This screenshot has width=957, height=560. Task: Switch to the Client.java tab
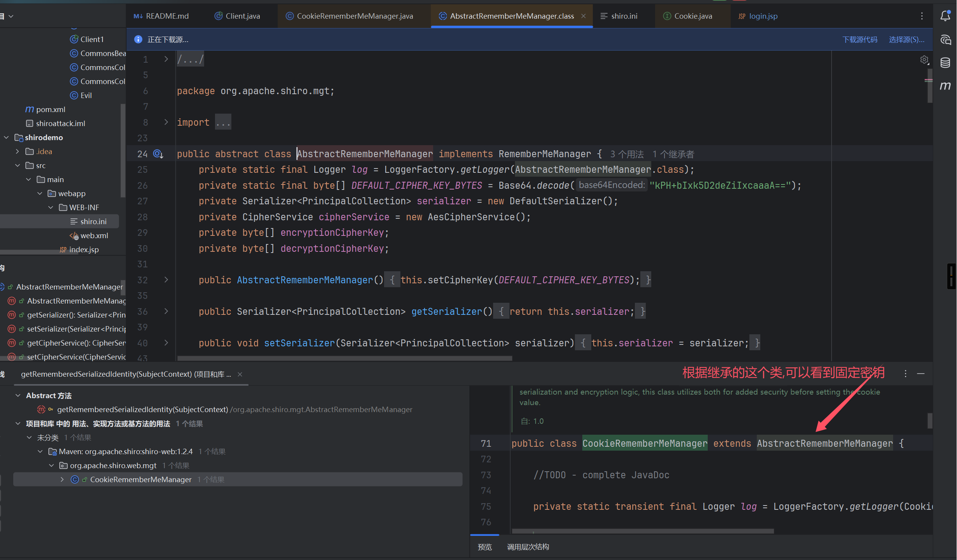pyautogui.click(x=238, y=16)
